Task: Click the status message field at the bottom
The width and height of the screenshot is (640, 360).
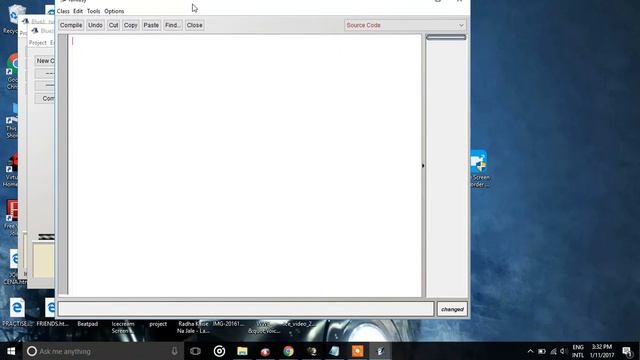Action: click(246, 309)
